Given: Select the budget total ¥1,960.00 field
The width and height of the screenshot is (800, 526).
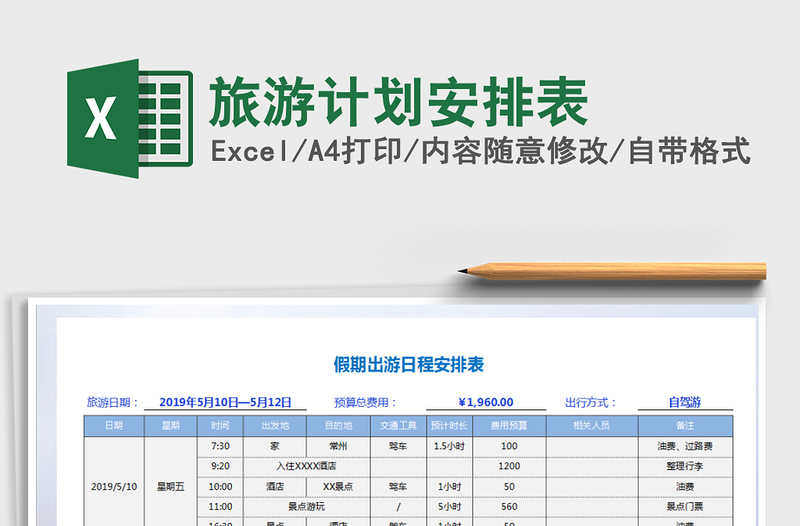Looking at the screenshot, I should [485, 402].
